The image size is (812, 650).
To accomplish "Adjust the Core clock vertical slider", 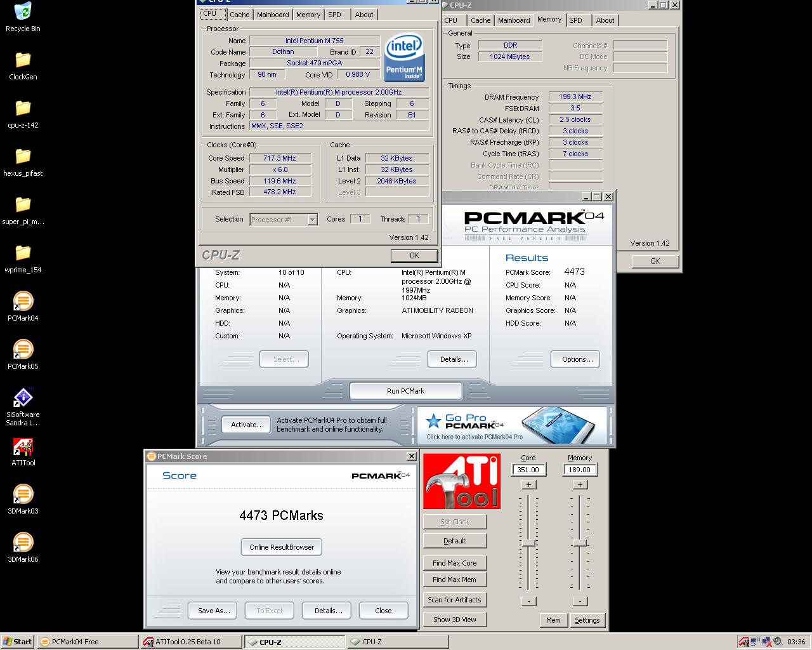I will (x=528, y=543).
